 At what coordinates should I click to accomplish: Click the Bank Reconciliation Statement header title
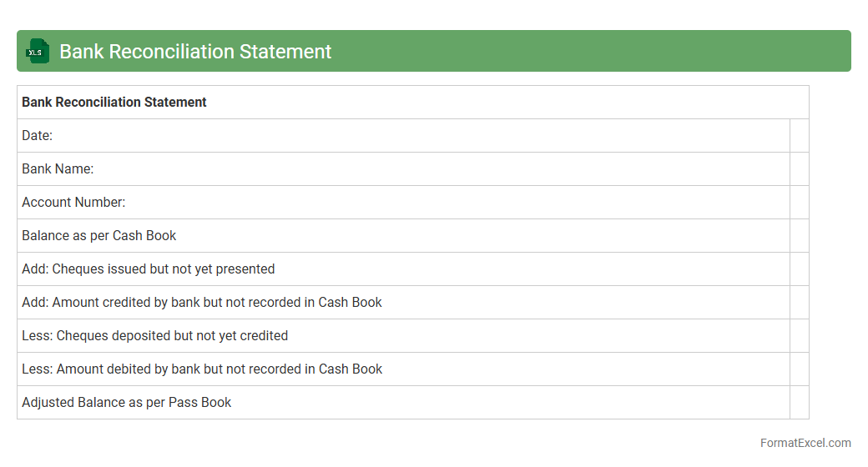coord(195,52)
